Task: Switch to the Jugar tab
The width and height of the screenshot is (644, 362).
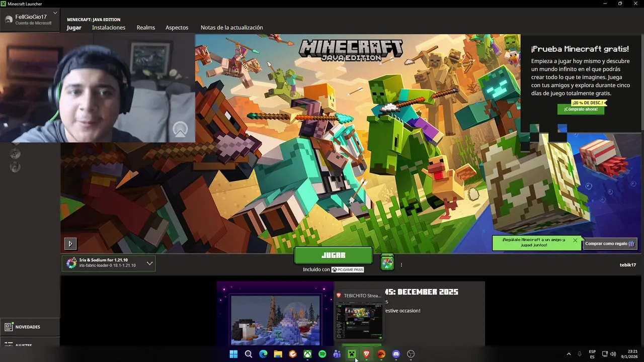Action: (74, 28)
